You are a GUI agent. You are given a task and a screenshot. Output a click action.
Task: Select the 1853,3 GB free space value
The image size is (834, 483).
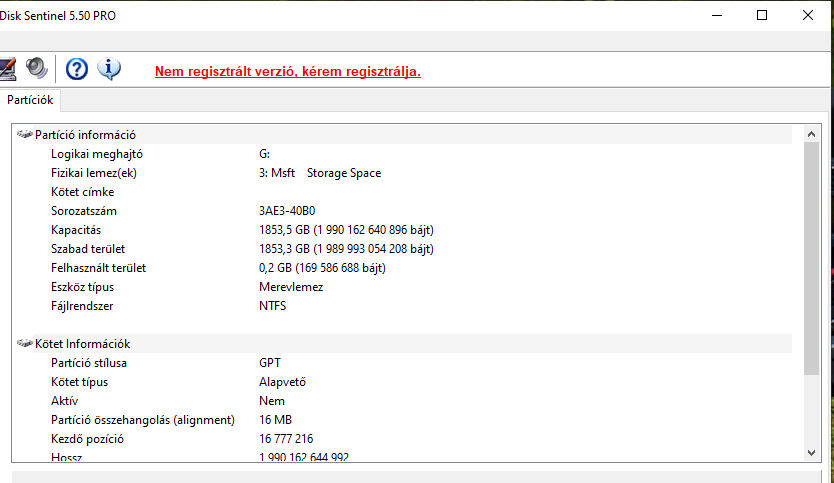coord(346,249)
